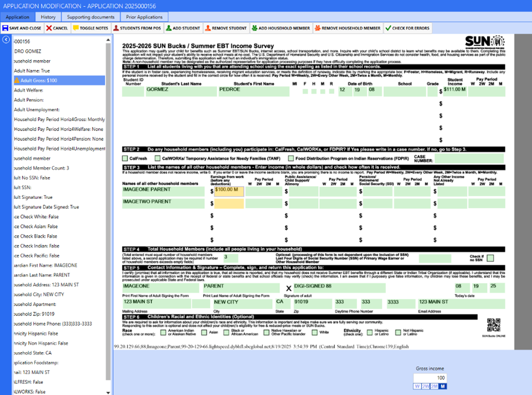Click the red X Cancel icon
The height and width of the screenshot is (395, 532).
tap(49, 28)
